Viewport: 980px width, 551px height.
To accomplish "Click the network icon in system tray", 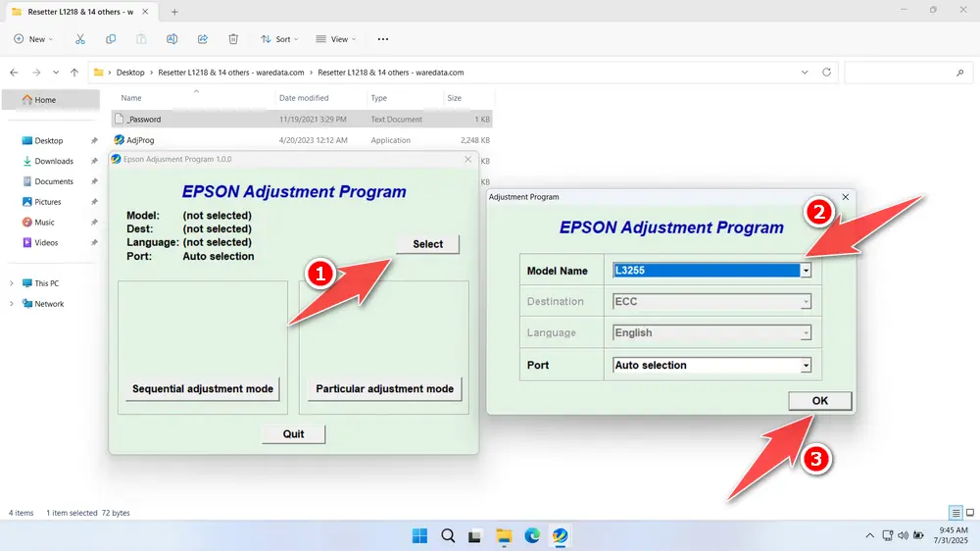I will coord(888,535).
